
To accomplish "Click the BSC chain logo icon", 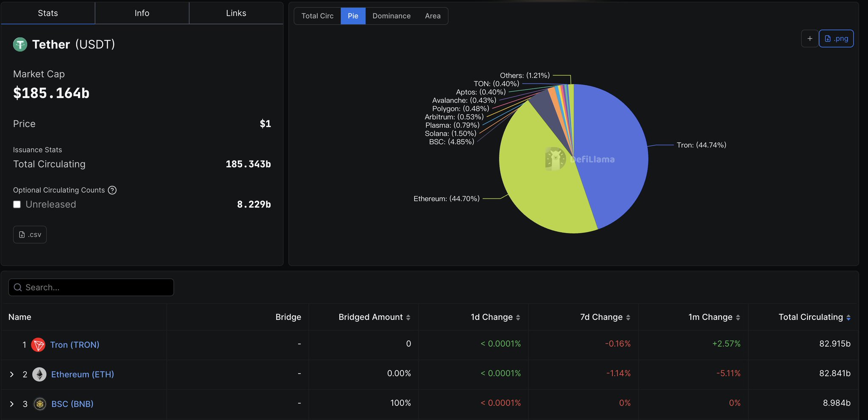I will point(40,404).
